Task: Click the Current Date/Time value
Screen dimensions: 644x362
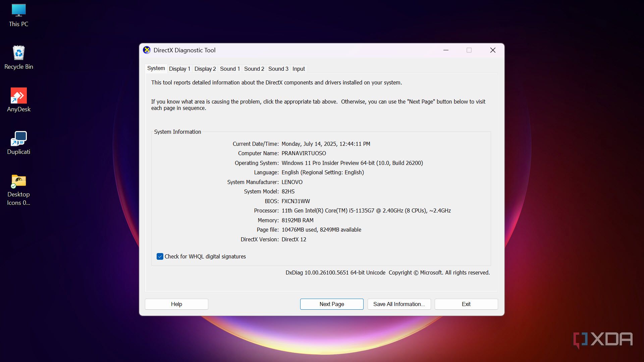Action: (x=326, y=144)
